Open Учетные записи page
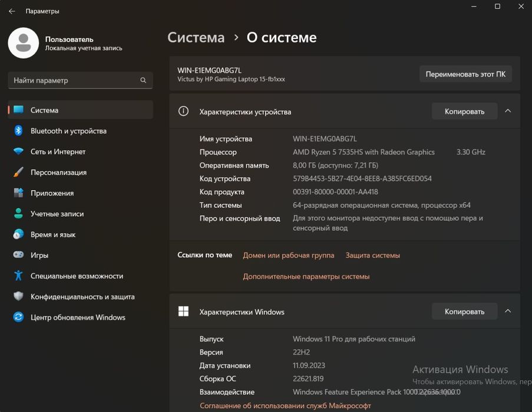The width and height of the screenshot is (532, 412). [80, 214]
